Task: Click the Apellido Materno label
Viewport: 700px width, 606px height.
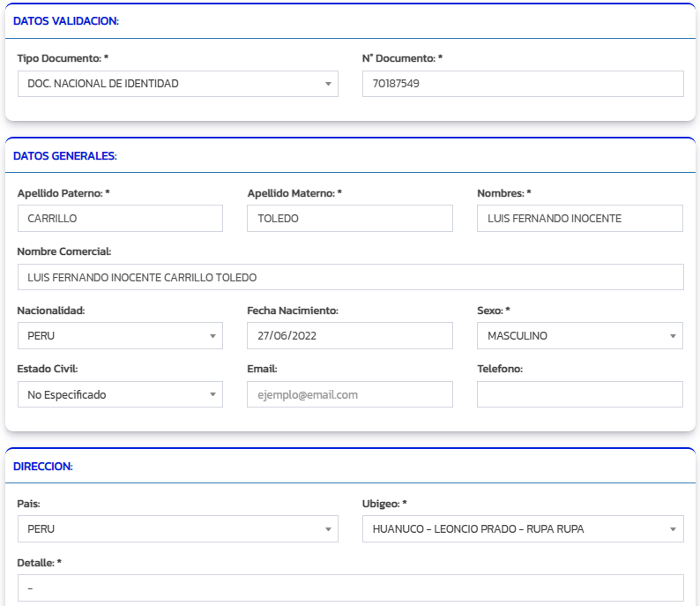Action: (294, 193)
